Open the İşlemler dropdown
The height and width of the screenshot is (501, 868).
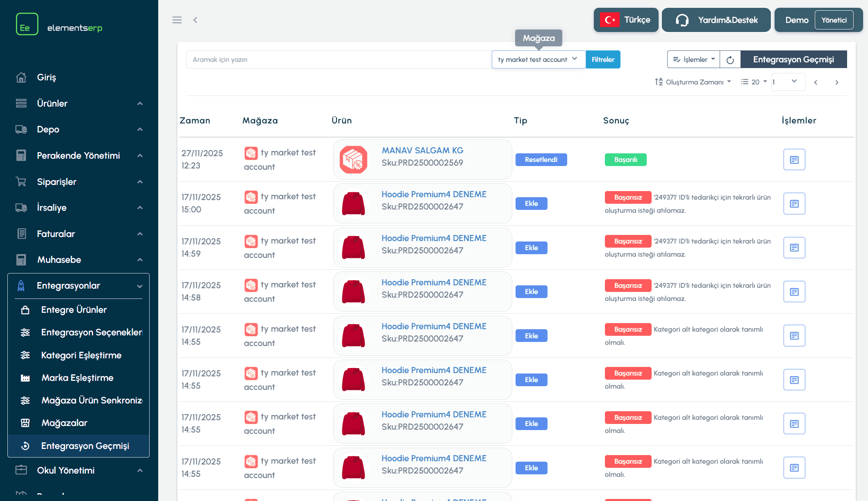tap(693, 59)
